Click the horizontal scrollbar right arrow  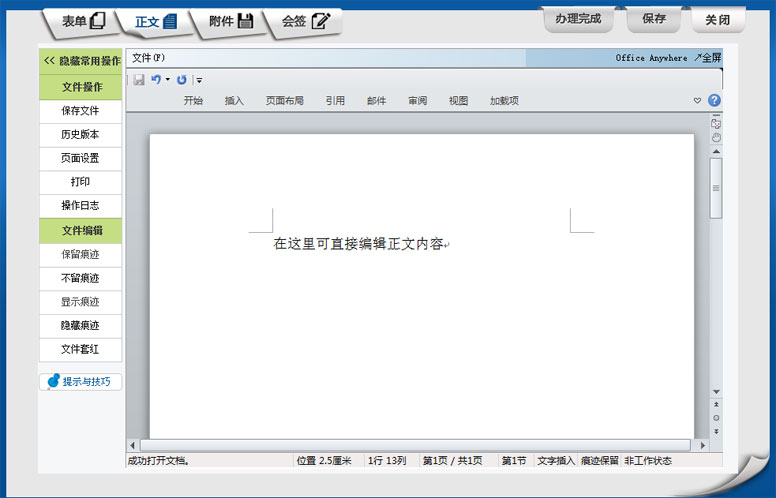(x=703, y=445)
